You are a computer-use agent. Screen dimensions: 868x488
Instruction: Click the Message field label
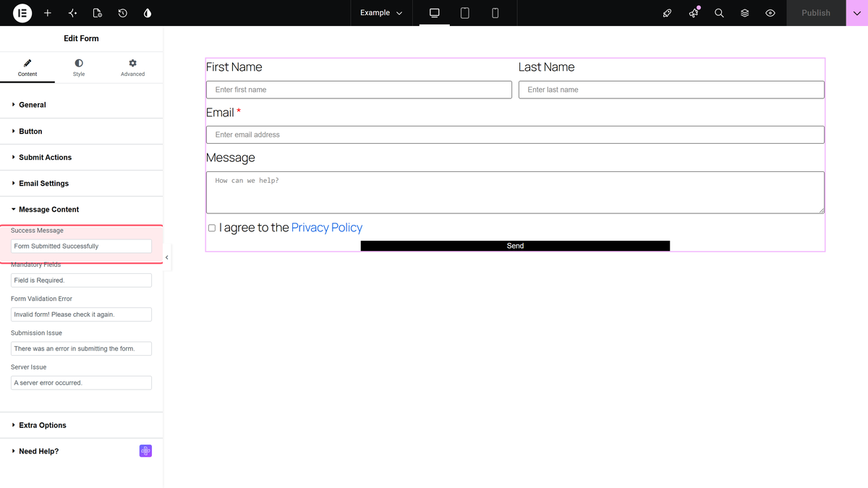click(231, 158)
